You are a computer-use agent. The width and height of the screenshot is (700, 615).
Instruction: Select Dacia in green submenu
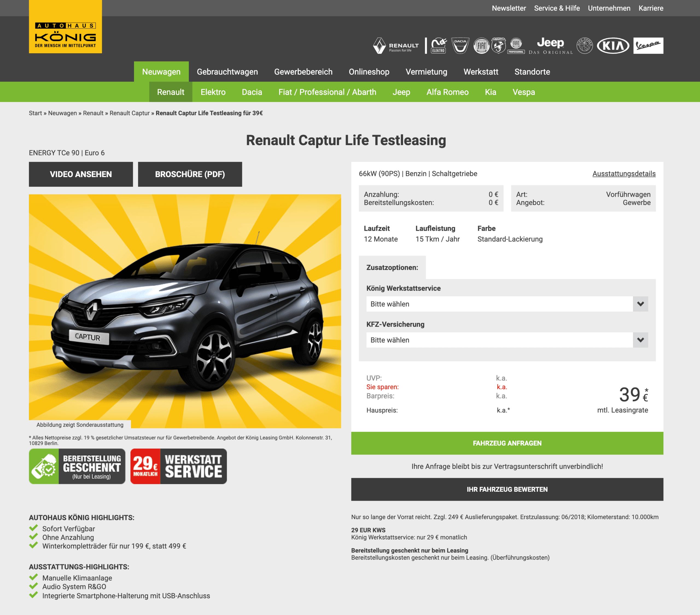coord(252,92)
